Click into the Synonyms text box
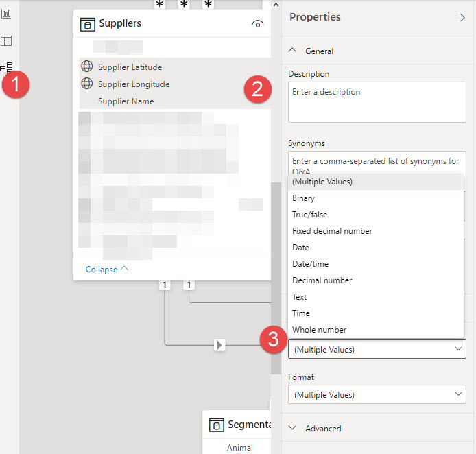Image resolution: width=476 pixels, height=454 pixels. tap(377, 163)
